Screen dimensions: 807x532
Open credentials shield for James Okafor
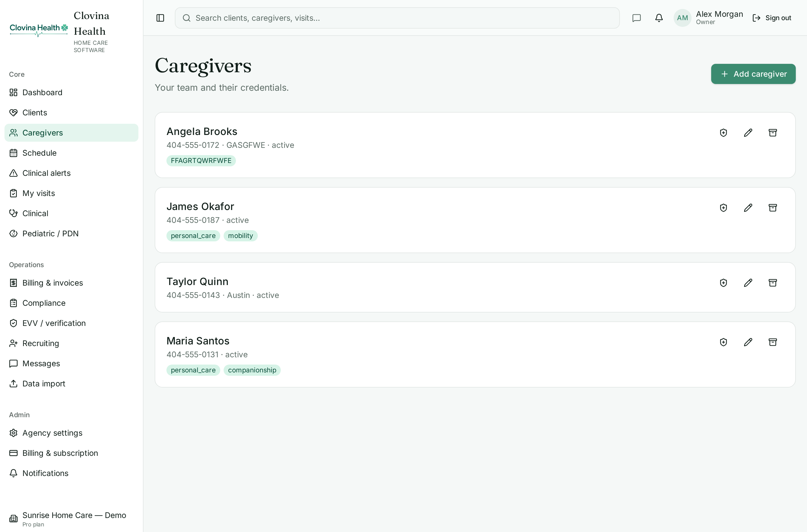click(723, 208)
